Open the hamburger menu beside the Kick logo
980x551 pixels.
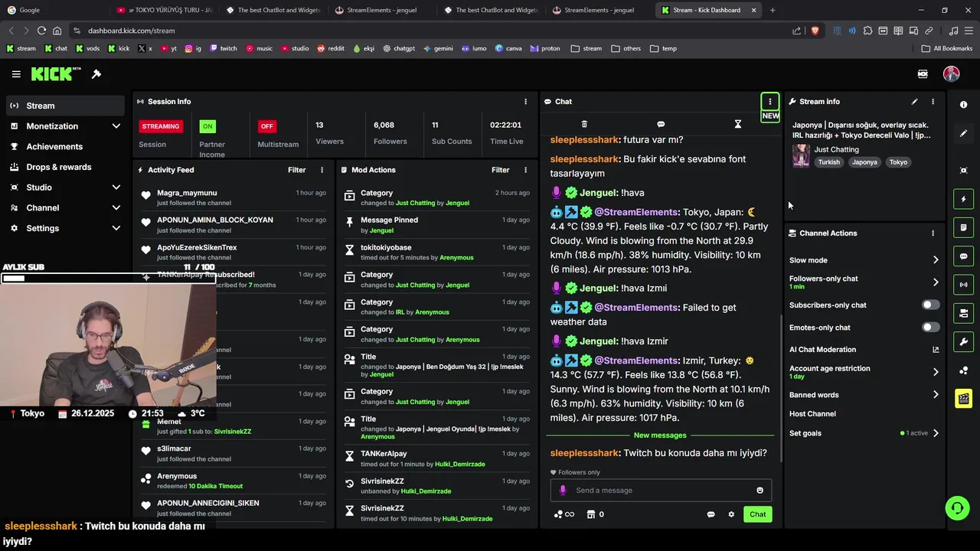click(x=16, y=74)
